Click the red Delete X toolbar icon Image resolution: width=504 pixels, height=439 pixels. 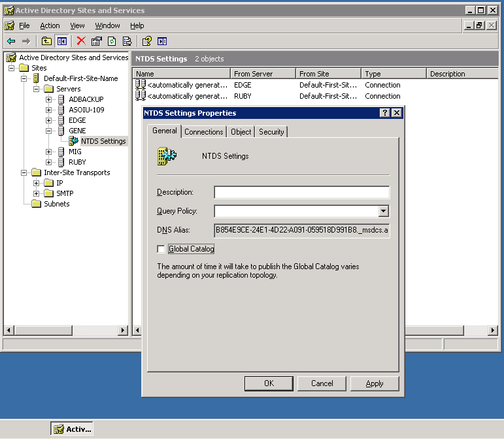(81, 41)
